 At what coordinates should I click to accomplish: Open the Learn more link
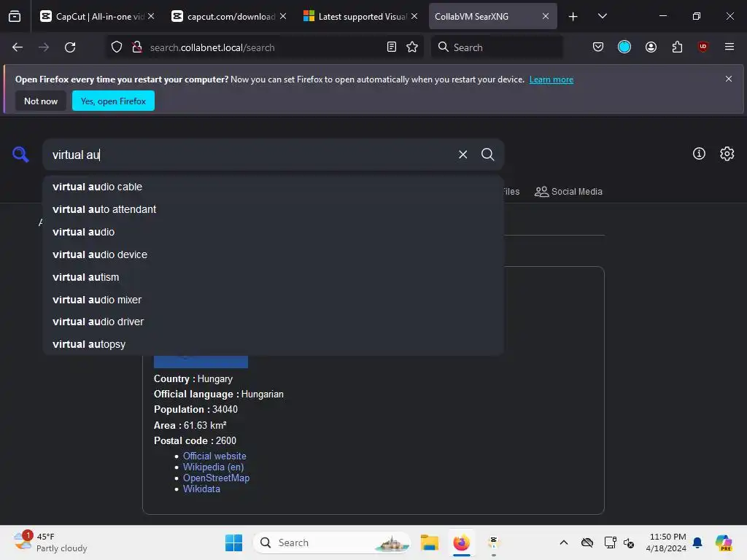coord(551,79)
